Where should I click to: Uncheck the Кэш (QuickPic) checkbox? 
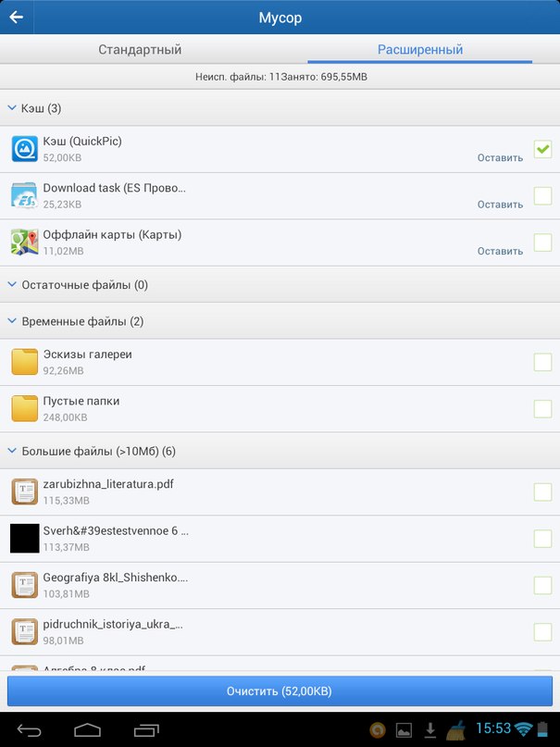pos(542,149)
